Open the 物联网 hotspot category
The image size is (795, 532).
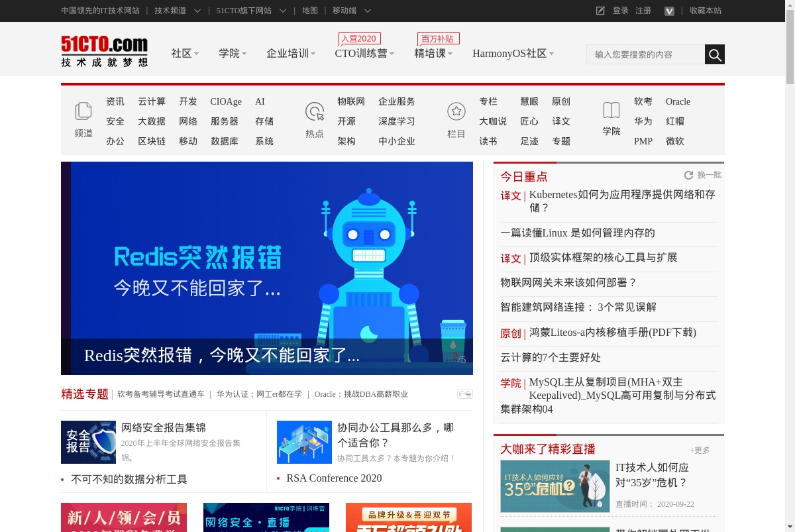351,101
